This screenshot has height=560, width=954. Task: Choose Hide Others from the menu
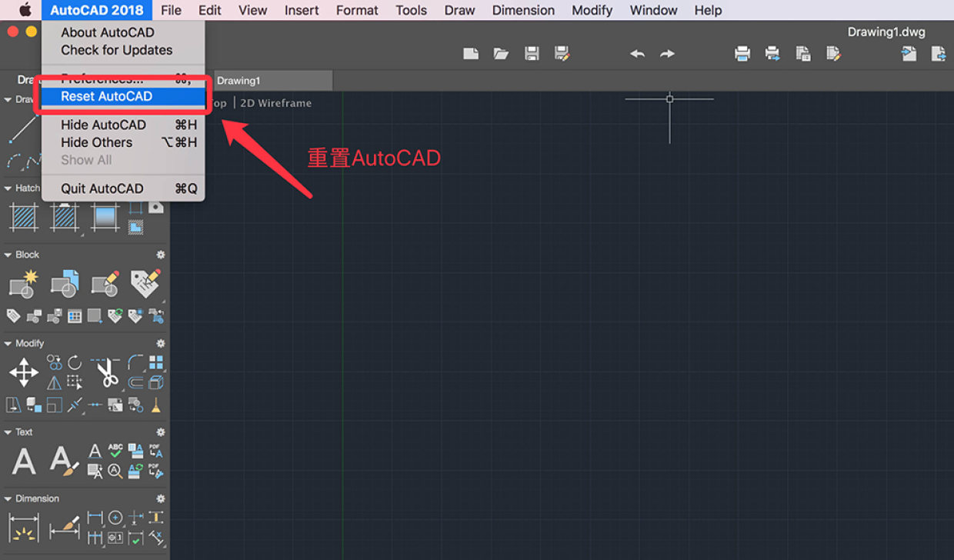point(123,142)
